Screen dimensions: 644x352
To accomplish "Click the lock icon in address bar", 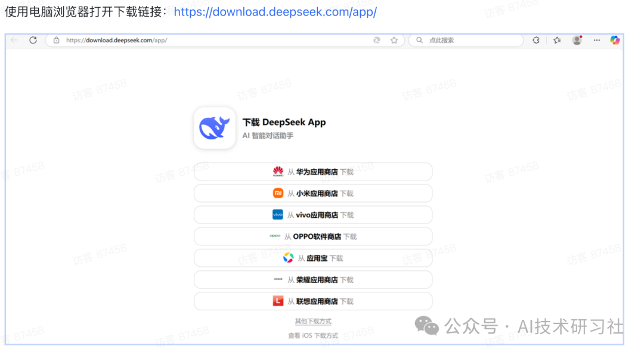I will pos(56,41).
